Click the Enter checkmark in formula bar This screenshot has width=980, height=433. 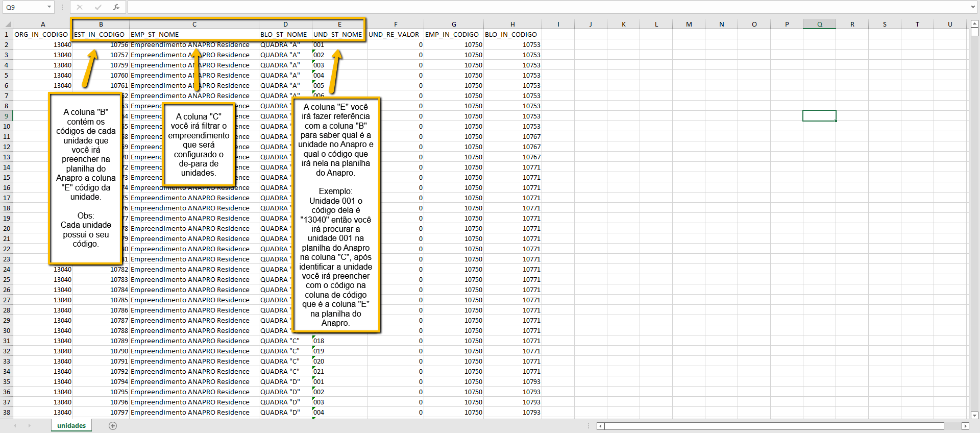(x=98, y=7)
